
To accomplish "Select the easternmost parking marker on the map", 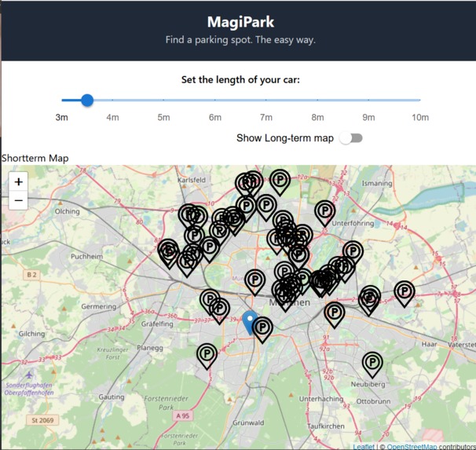I will click(x=405, y=294).
